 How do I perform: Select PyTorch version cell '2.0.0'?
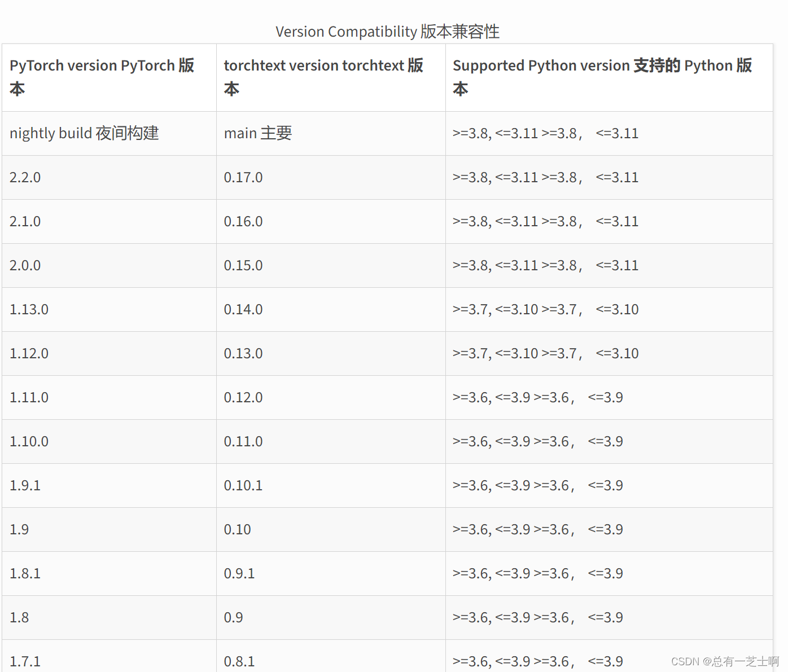pos(110,266)
